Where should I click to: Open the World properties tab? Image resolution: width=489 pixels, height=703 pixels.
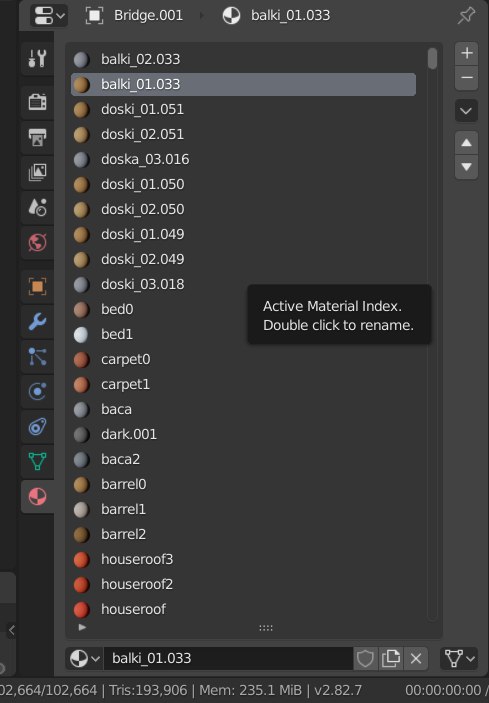click(37, 243)
